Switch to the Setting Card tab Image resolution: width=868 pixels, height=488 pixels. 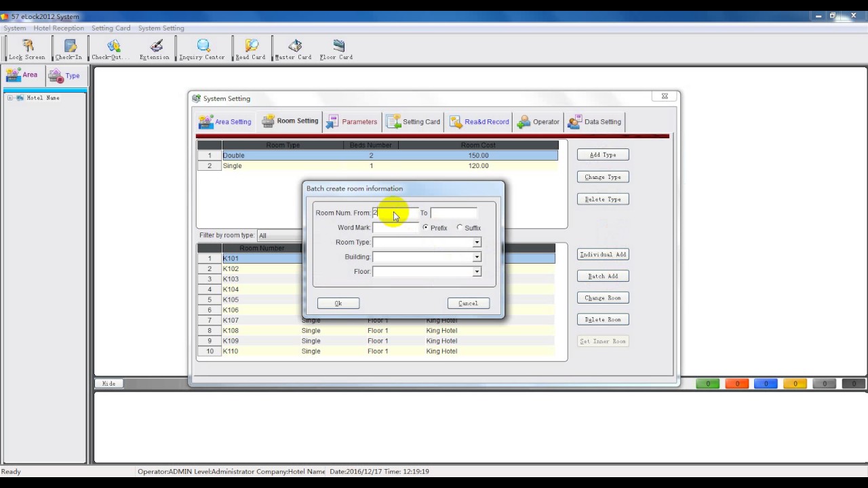[414, 122]
